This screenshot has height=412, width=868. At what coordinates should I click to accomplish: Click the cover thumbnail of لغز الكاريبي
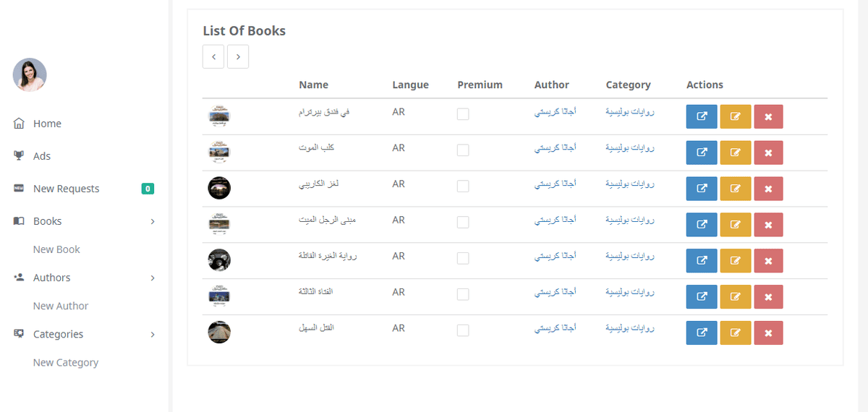pyautogui.click(x=219, y=188)
